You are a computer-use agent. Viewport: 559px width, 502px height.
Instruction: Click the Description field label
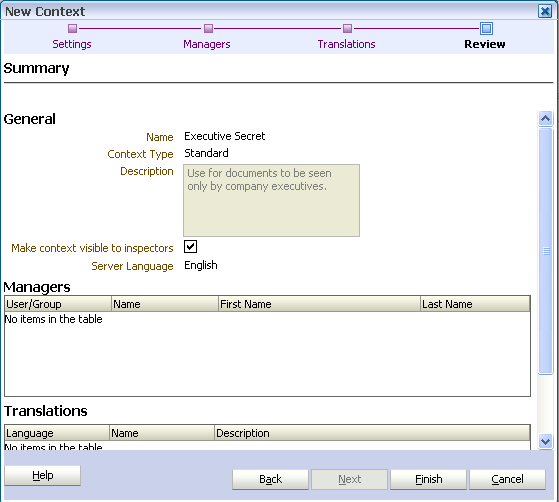(x=147, y=171)
